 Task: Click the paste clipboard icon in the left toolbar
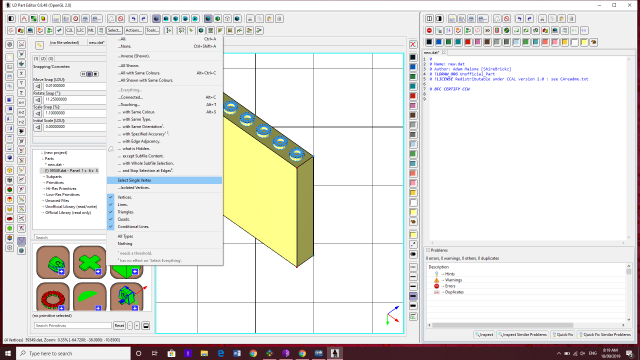point(269,19)
